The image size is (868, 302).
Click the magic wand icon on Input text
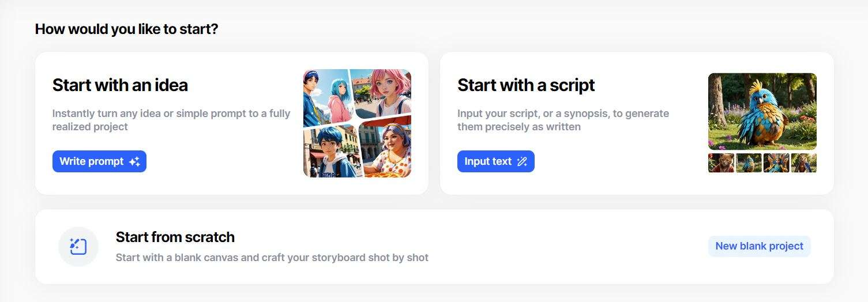[x=522, y=162]
